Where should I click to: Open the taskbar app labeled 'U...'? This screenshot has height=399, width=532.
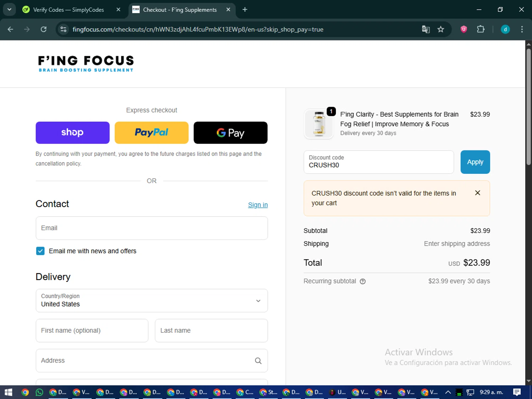coord(338,392)
